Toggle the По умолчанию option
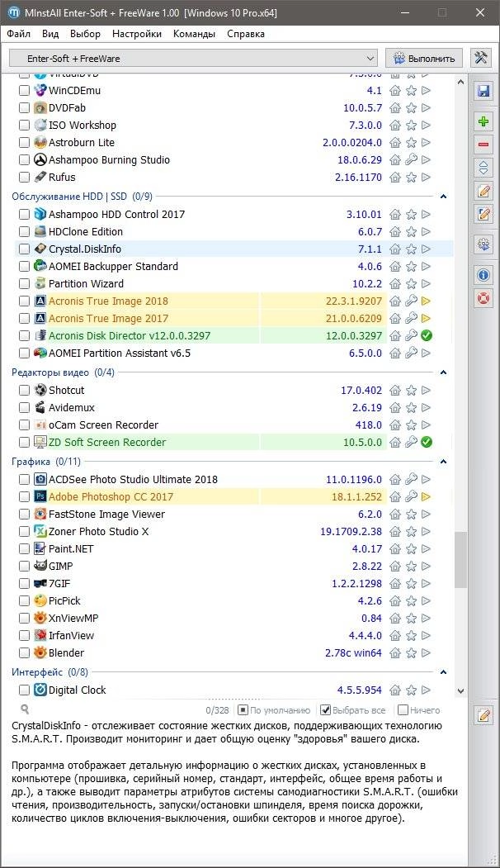 pos(243,709)
